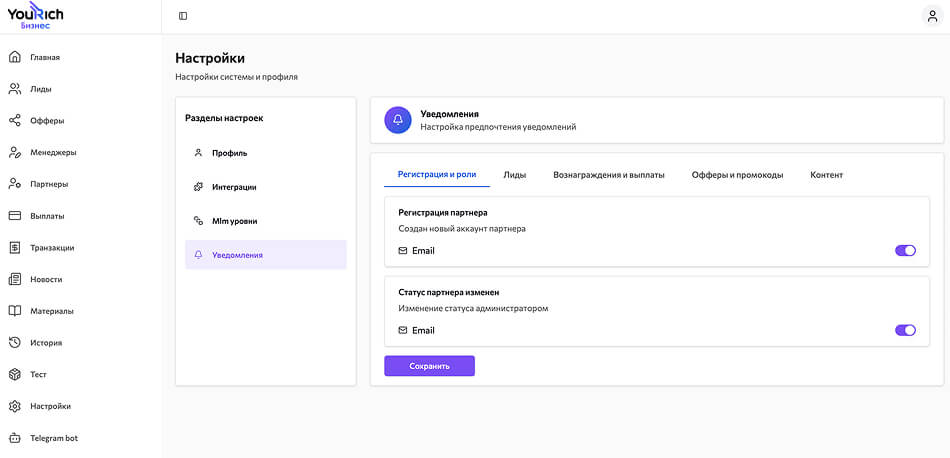The width and height of the screenshot is (950, 458).
Task: Click the Настройки page heading
Action: [x=210, y=58]
